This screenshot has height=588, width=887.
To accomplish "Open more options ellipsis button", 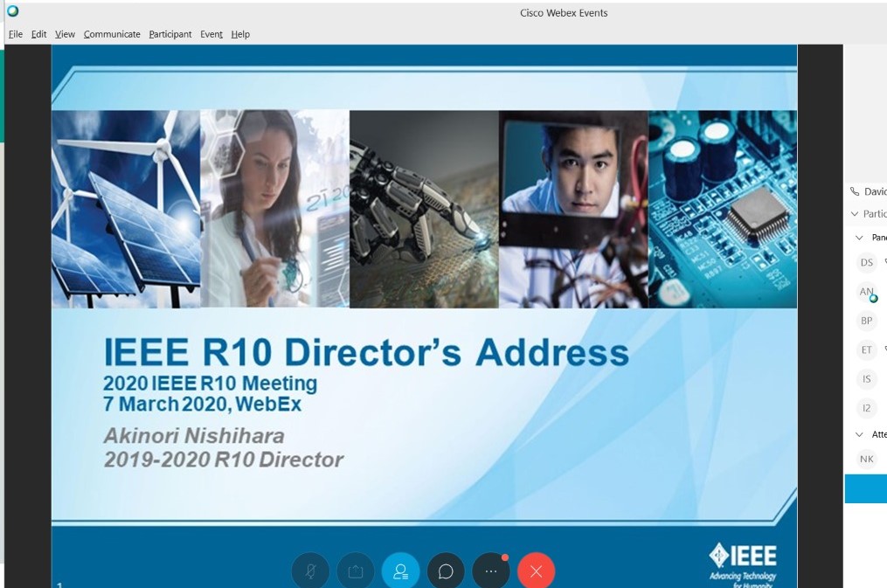I will (x=491, y=571).
